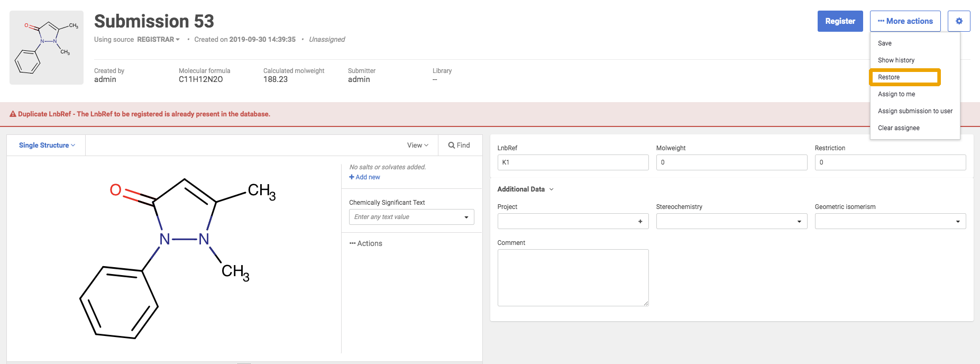Open the Actions ellipsis menu
Image resolution: width=980 pixels, height=364 pixels.
click(366, 243)
